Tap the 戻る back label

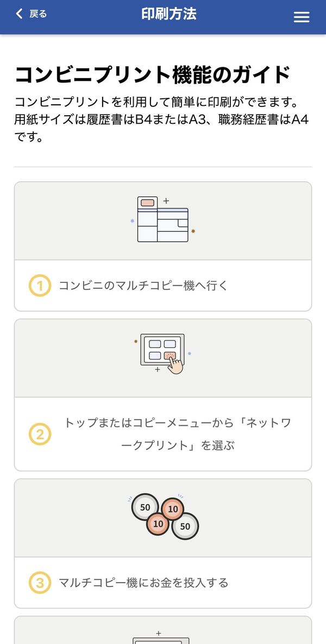(38, 14)
